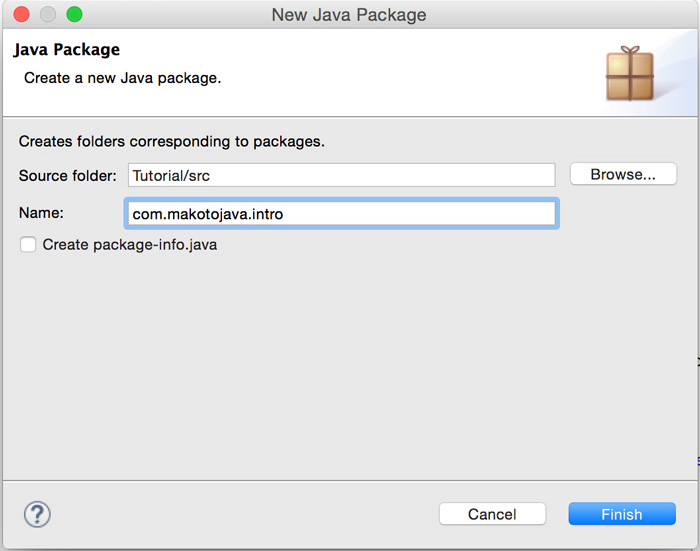Click the Browse... button

tap(623, 174)
